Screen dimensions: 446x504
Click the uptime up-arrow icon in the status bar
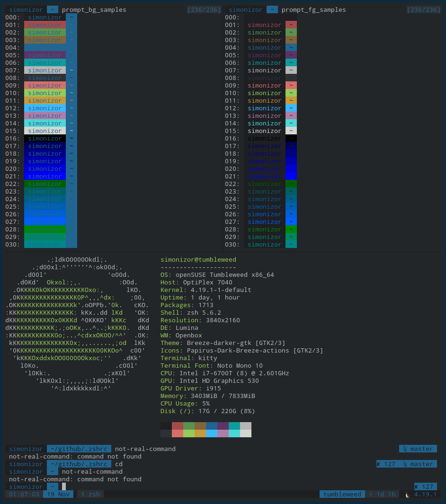pyautogui.click(x=371, y=495)
